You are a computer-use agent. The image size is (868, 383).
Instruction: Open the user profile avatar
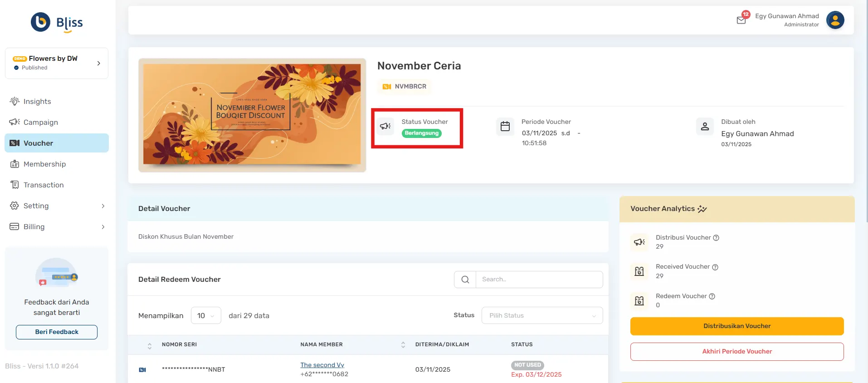(835, 20)
